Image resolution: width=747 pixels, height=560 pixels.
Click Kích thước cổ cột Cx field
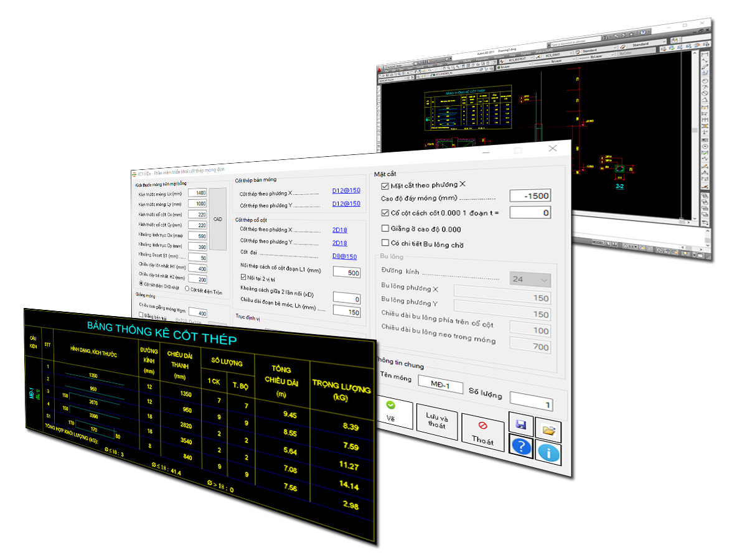coord(197,214)
